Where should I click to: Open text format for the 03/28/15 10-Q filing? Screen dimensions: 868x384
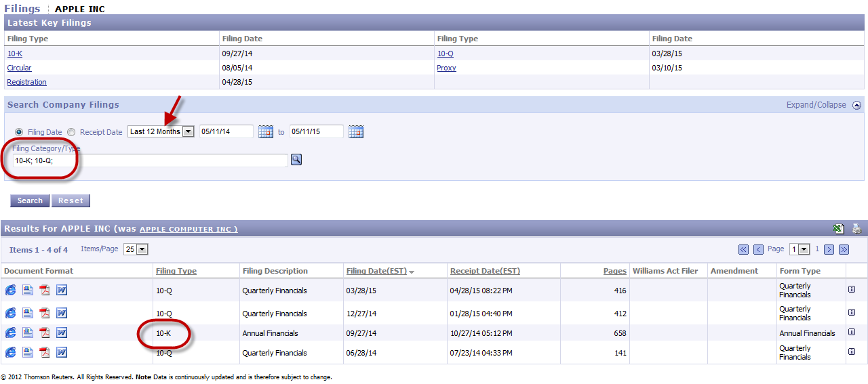[28, 291]
